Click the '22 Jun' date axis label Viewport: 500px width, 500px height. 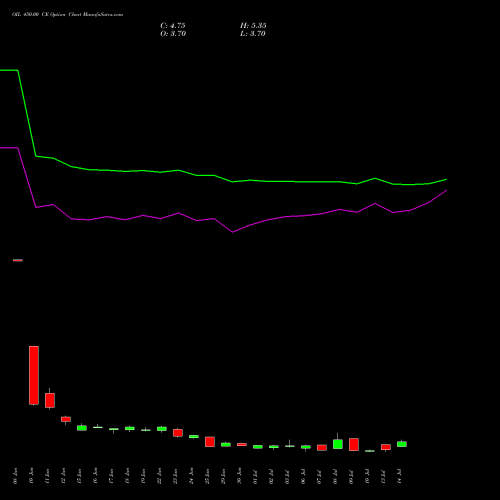click(x=160, y=476)
